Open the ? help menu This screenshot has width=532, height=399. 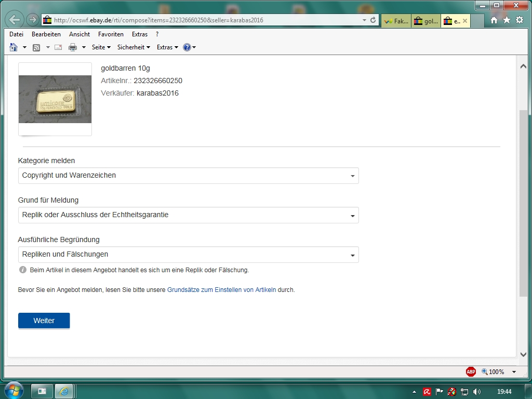[157, 34]
